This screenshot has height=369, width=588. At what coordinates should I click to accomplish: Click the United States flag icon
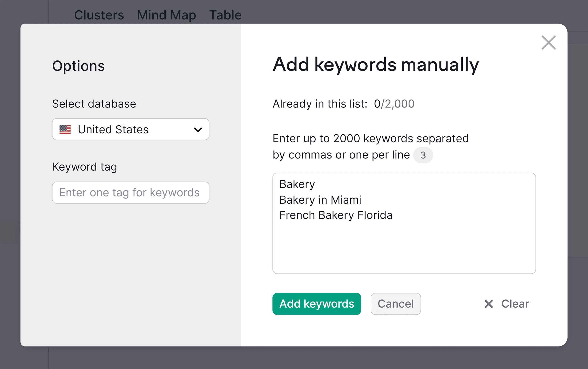click(x=65, y=129)
